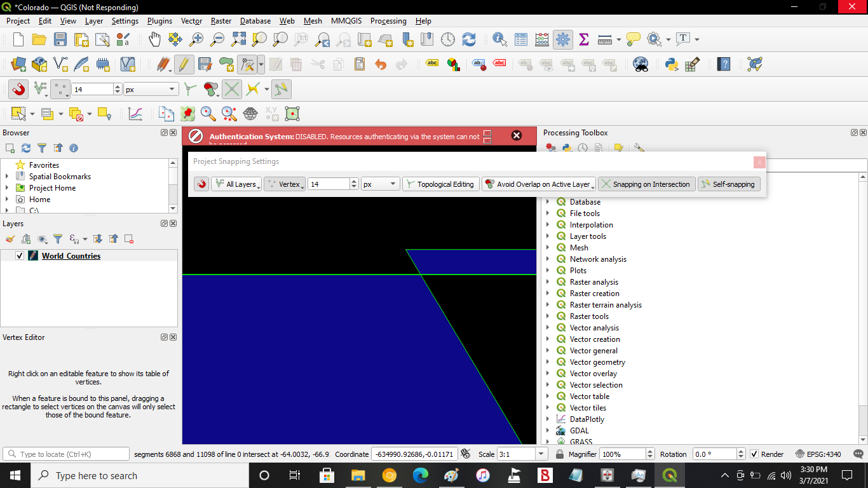Image resolution: width=868 pixels, height=488 pixels.
Task: Enable Topological Editing in snapping settings
Action: 441,184
